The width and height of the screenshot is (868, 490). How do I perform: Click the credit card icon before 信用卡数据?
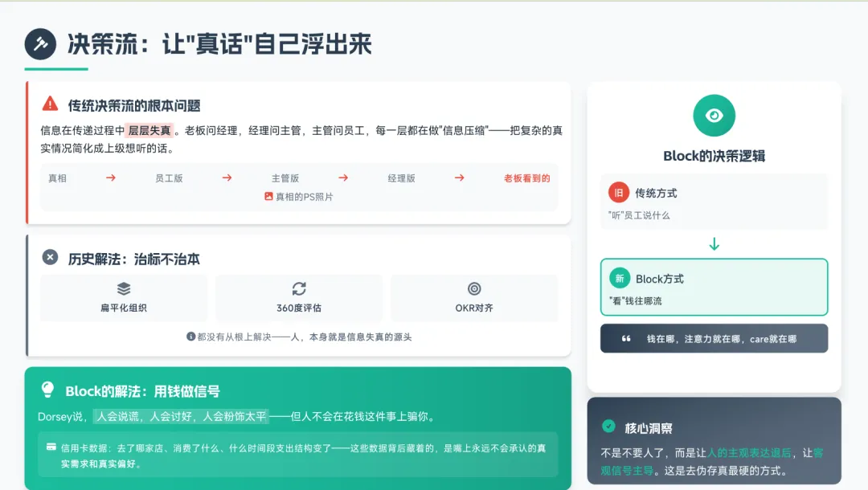click(51, 447)
